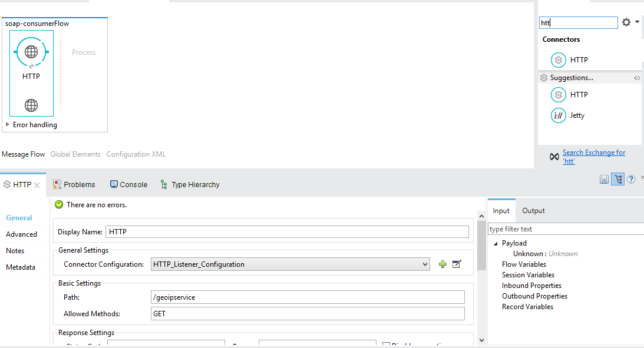
Task: Click the soap-consumerFlow title
Action: point(37,24)
